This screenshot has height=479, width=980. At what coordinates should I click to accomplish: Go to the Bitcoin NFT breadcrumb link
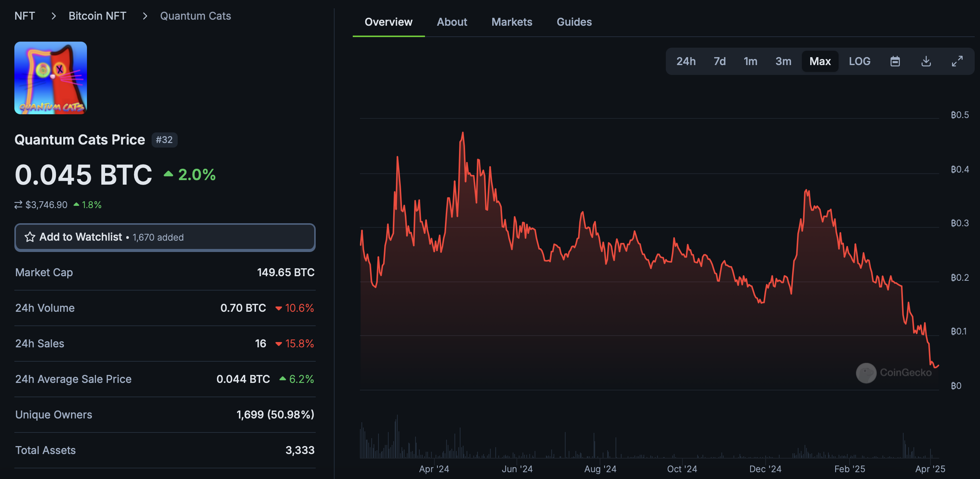98,16
